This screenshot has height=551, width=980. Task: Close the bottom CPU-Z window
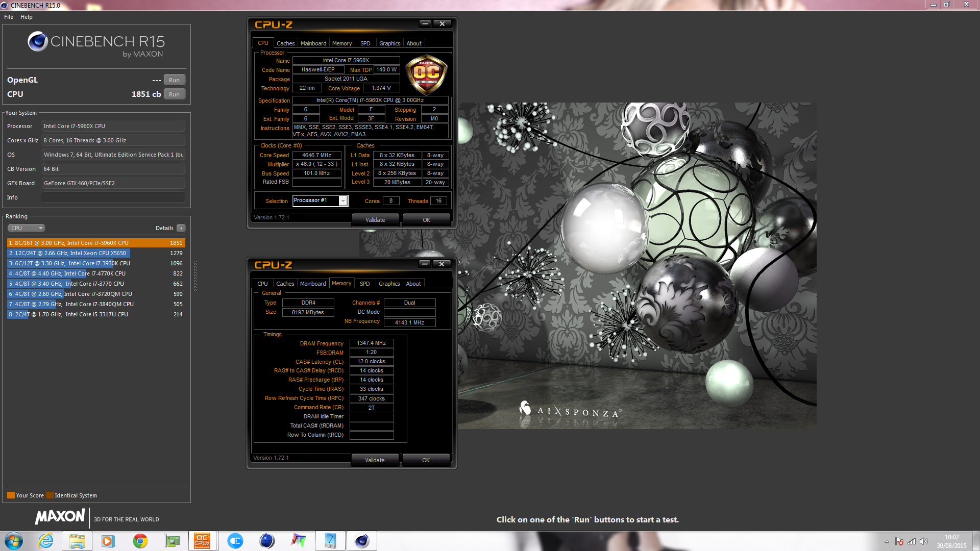click(x=442, y=264)
